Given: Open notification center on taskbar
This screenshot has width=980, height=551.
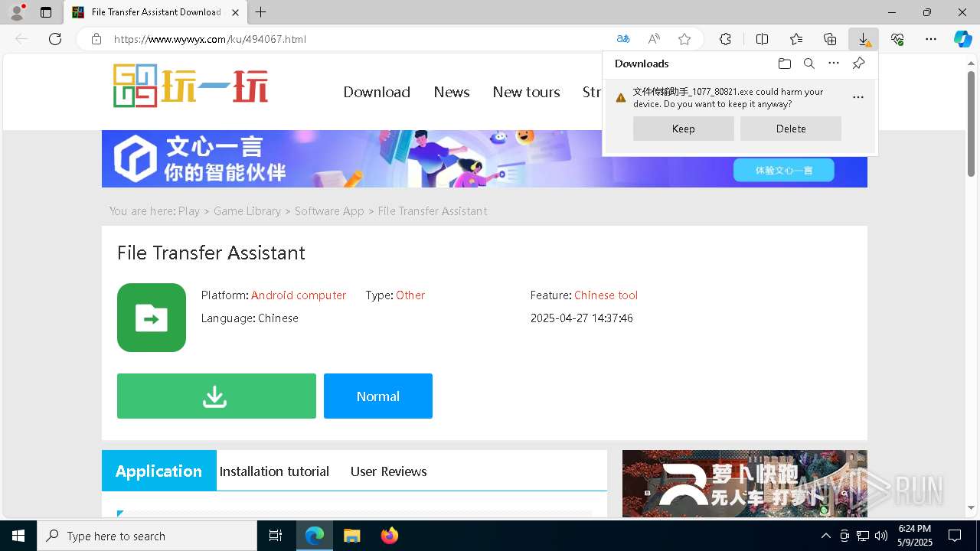Looking at the screenshot, I should (x=955, y=536).
